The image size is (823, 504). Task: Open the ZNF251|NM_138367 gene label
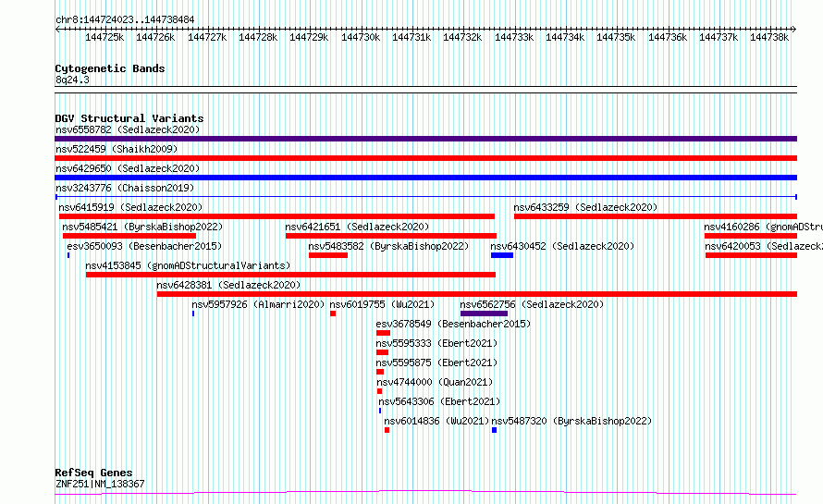coord(100,484)
